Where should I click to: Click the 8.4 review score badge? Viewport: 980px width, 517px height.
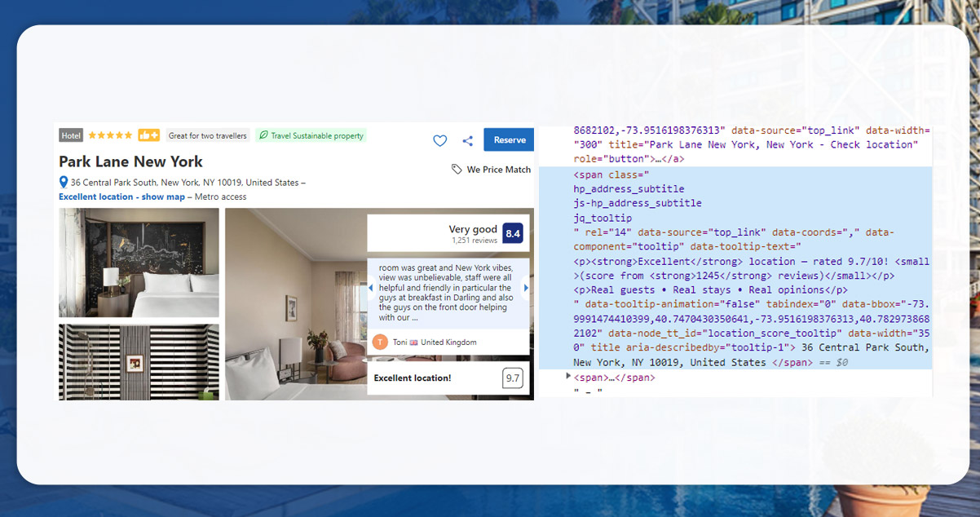coord(512,234)
